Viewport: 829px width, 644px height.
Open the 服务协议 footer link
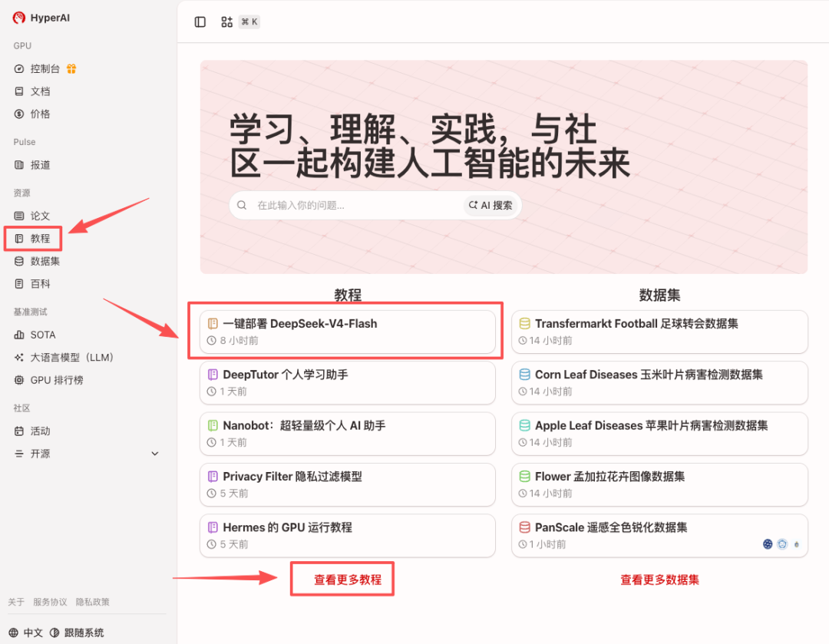coord(50,602)
